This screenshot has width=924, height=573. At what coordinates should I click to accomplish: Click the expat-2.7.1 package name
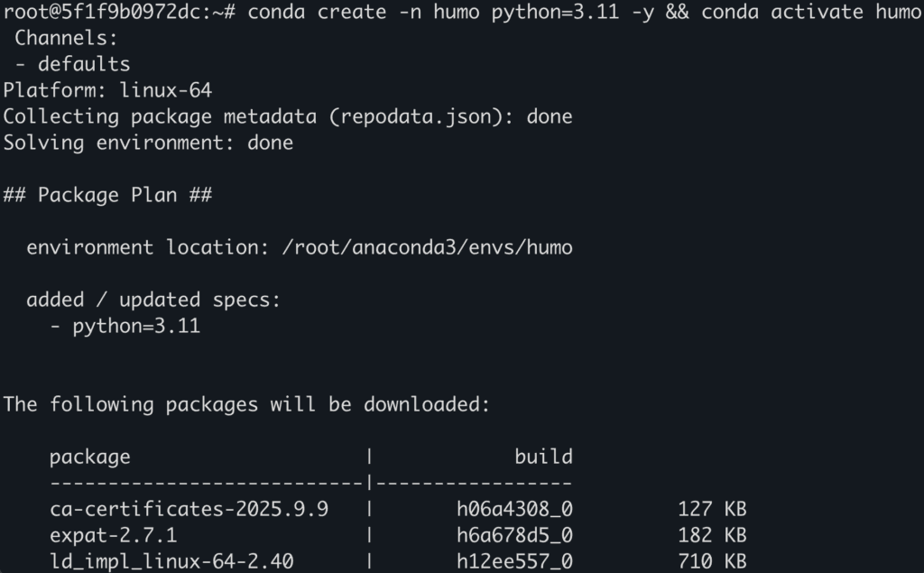pyautogui.click(x=113, y=535)
